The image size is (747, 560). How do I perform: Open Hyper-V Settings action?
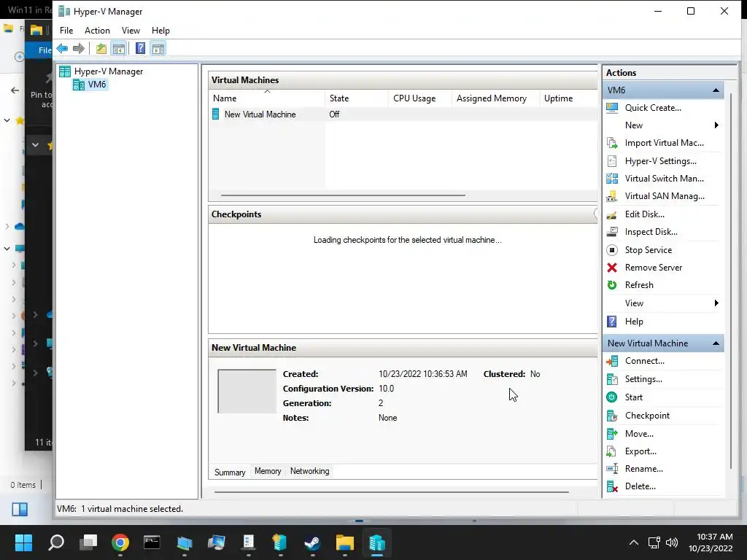[662, 161]
